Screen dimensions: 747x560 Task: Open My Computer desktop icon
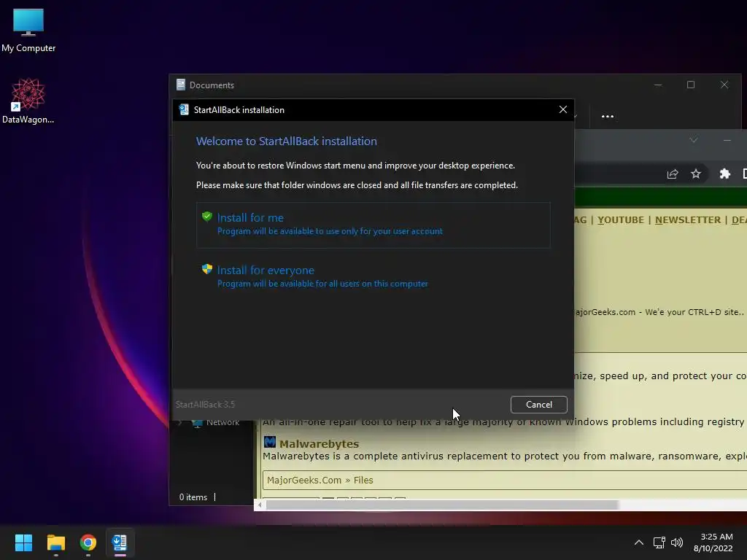tap(28, 30)
